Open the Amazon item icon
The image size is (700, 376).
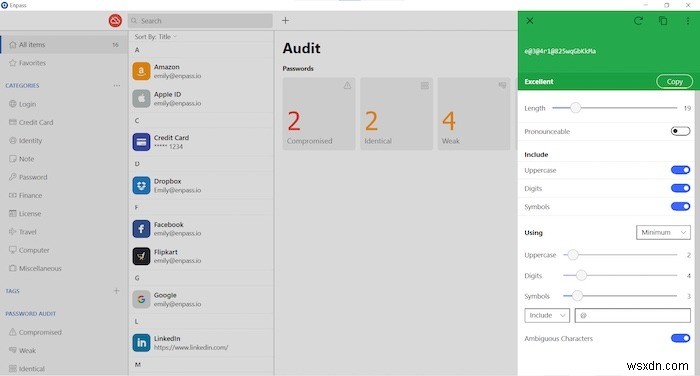coord(141,71)
